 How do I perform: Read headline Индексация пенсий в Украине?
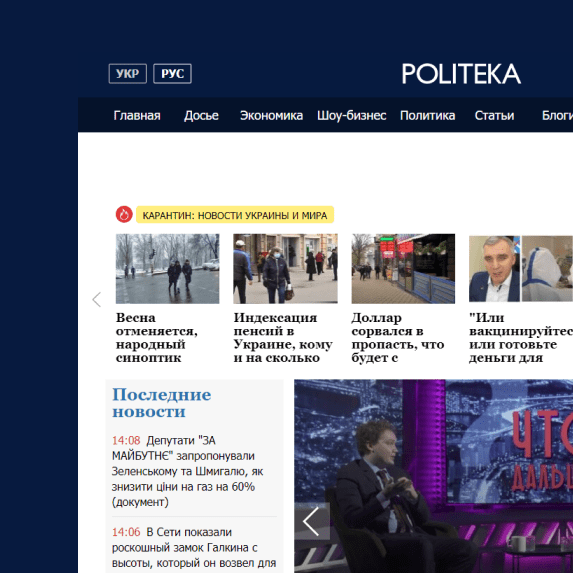[x=283, y=338]
